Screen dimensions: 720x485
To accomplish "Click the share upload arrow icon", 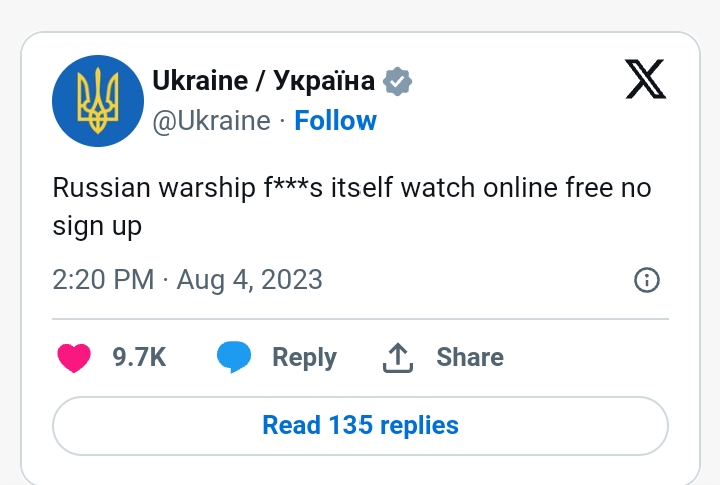I will [x=398, y=357].
